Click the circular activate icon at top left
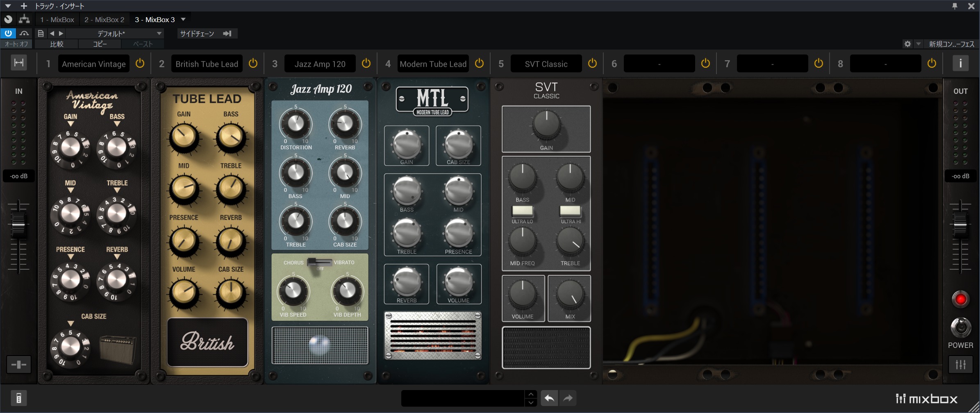The height and width of the screenshot is (413, 980). (8, 19)
